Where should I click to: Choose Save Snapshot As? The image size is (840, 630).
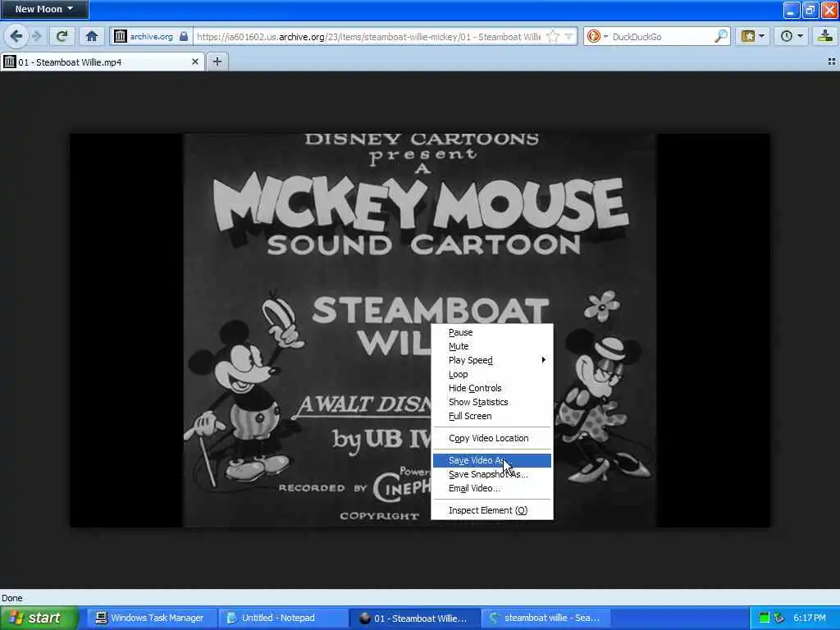tap(492, 474)
